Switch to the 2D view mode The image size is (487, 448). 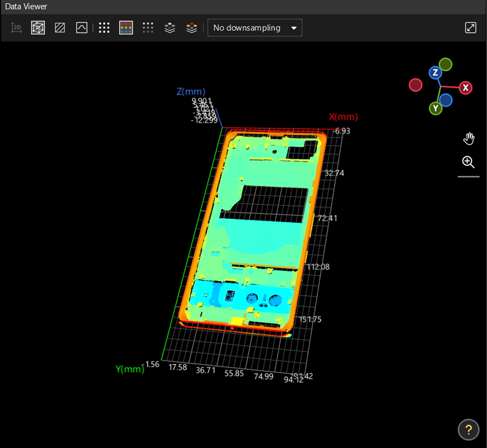(x=16, y=28)
